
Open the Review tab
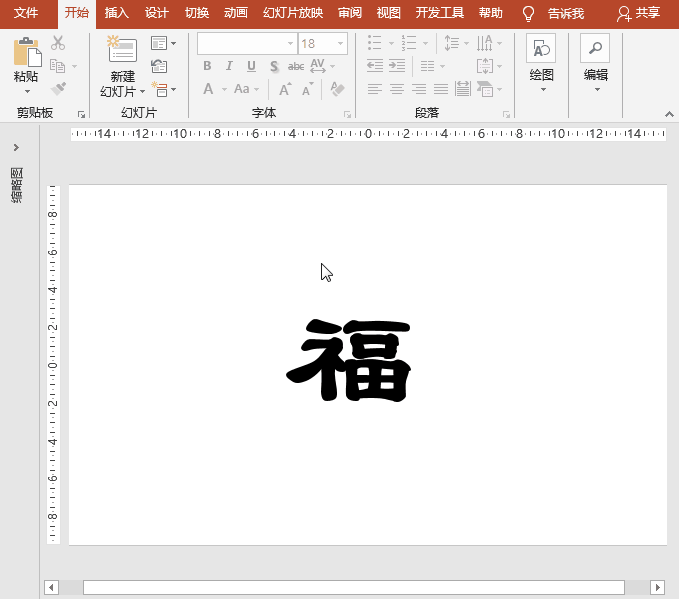click(x=349, y=13)
